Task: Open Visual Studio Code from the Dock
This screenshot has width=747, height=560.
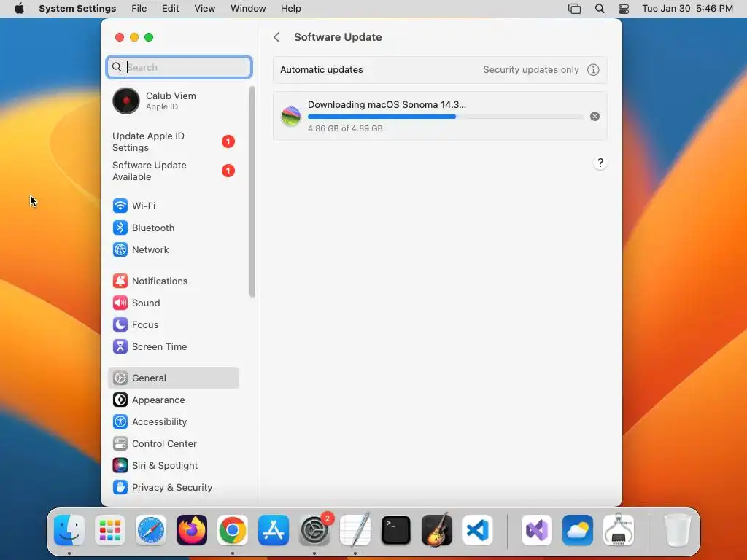Action: (478, 530)
